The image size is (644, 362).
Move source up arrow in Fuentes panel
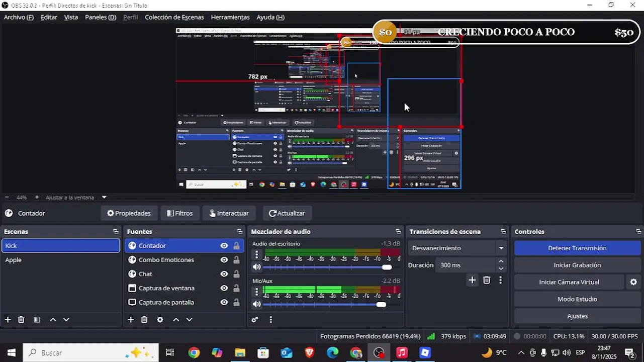176,320
